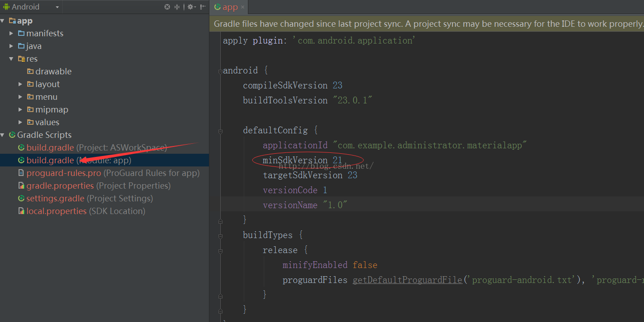The width and height of the screenshot is (644, 322).
Task: Click the getDefaultProguardFile method reference
Action: (407, 280)
